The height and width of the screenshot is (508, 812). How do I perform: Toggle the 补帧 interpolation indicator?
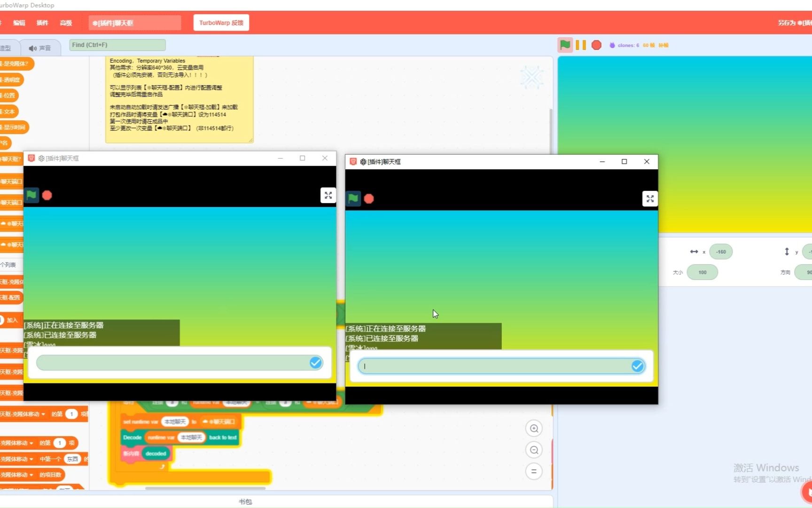point(664,45)
